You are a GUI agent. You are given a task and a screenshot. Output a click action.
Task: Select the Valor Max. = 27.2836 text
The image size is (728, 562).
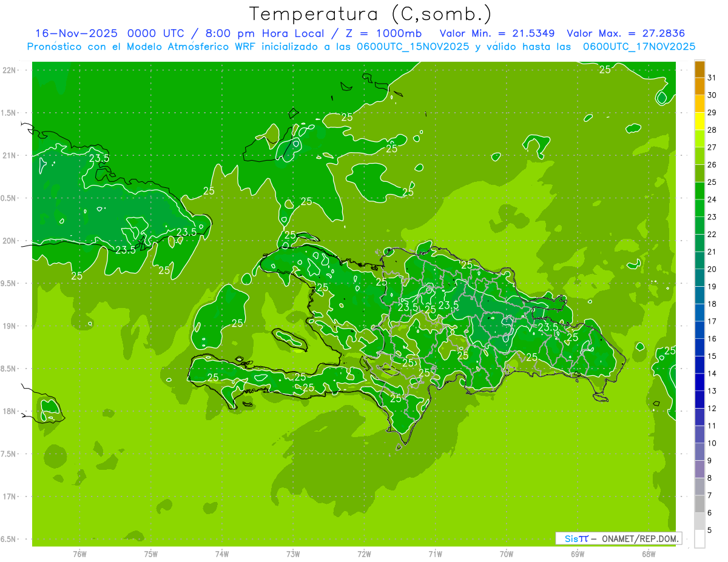coord(625,33)
